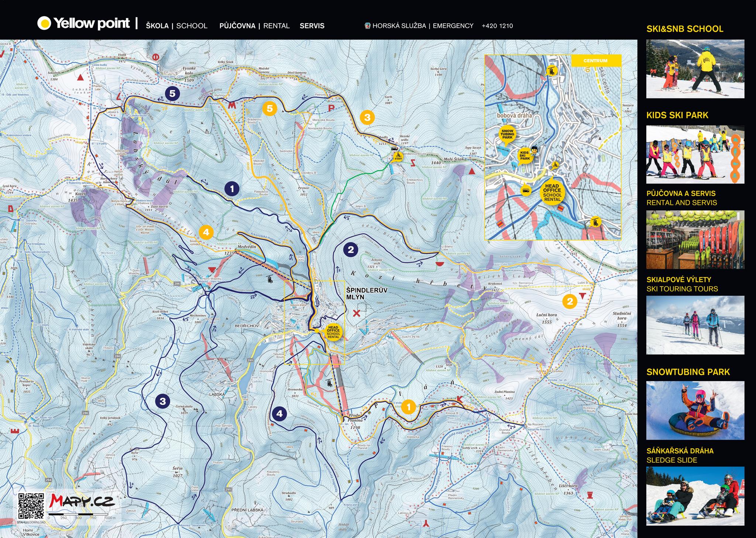Open the Ski Touring Tours photo
The image size is (756, 538).
[695, 325]
